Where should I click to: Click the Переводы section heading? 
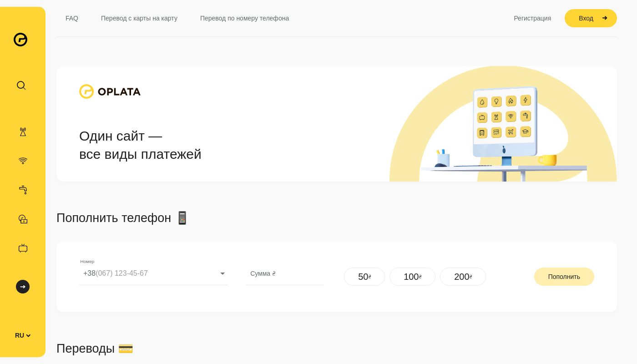pos(95,349)
